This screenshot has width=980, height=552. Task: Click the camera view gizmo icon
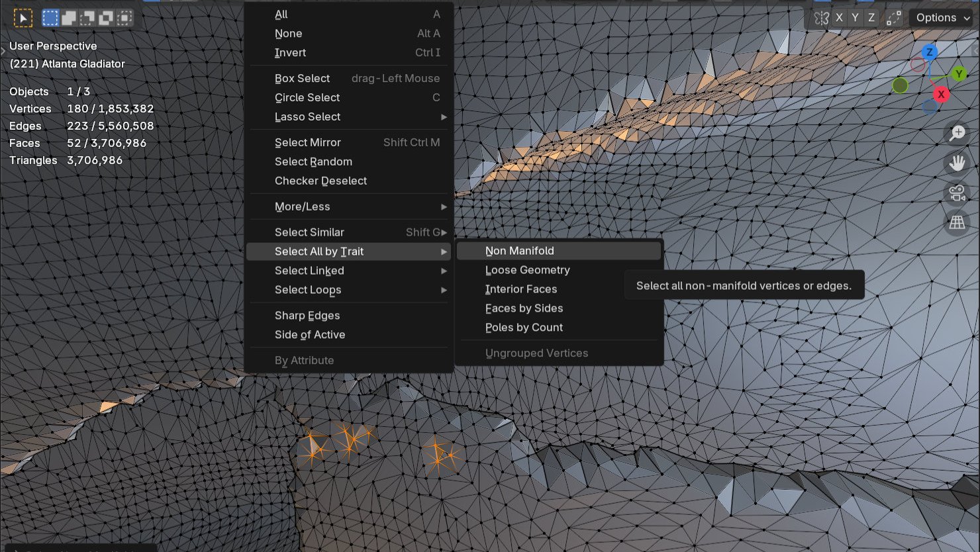click(x=956, y=193)
